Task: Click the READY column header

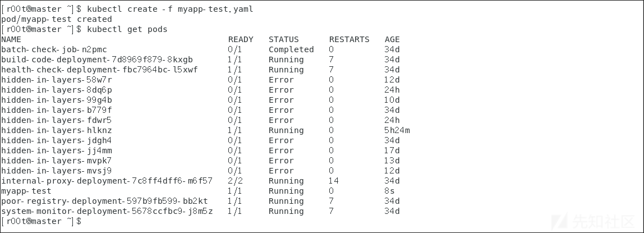Action: pos(241,39)
